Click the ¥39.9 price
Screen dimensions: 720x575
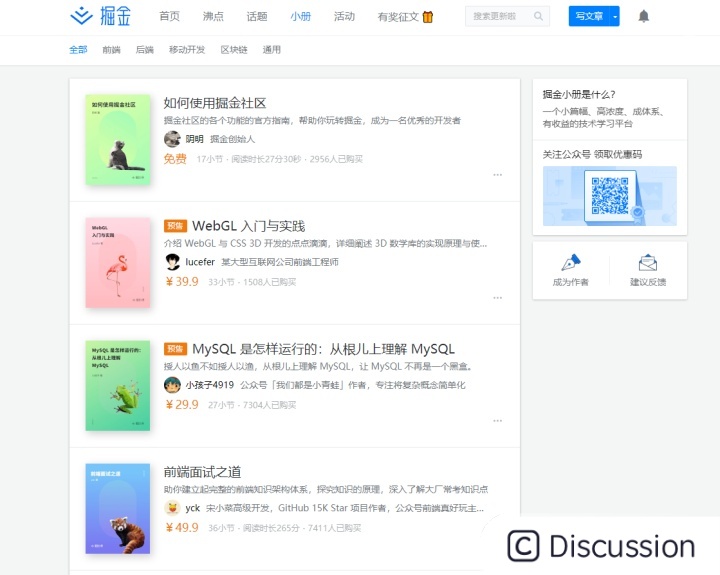(x=182, y=282)
